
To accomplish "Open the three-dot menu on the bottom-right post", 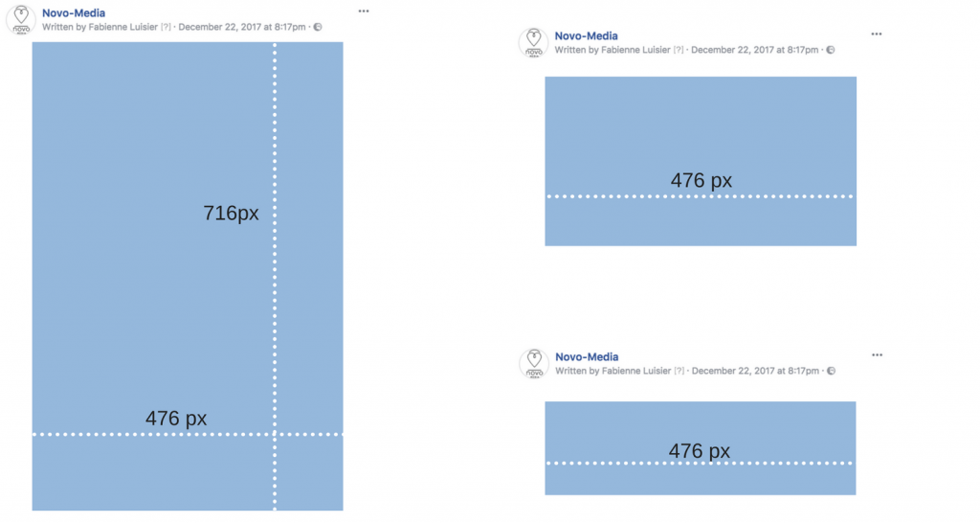I will (x=877, y=355).
